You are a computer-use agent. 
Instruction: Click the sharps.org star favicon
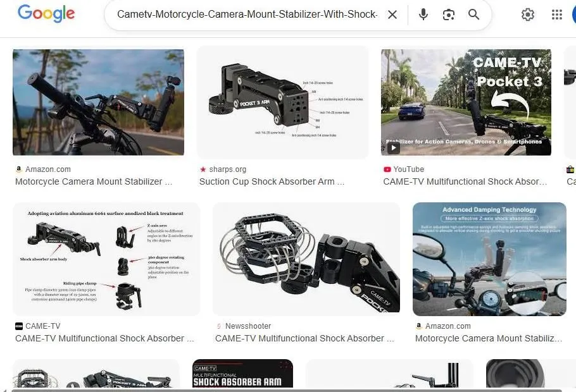point(203,169)
